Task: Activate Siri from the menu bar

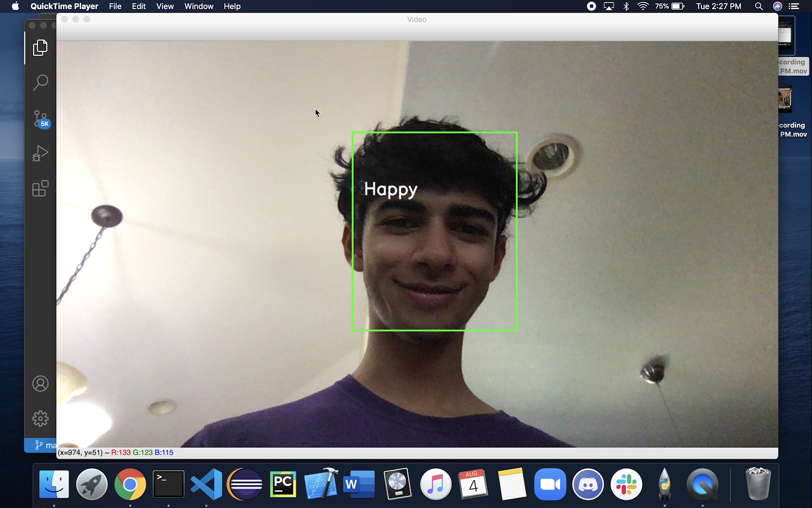Action: [x=777, y=6]
